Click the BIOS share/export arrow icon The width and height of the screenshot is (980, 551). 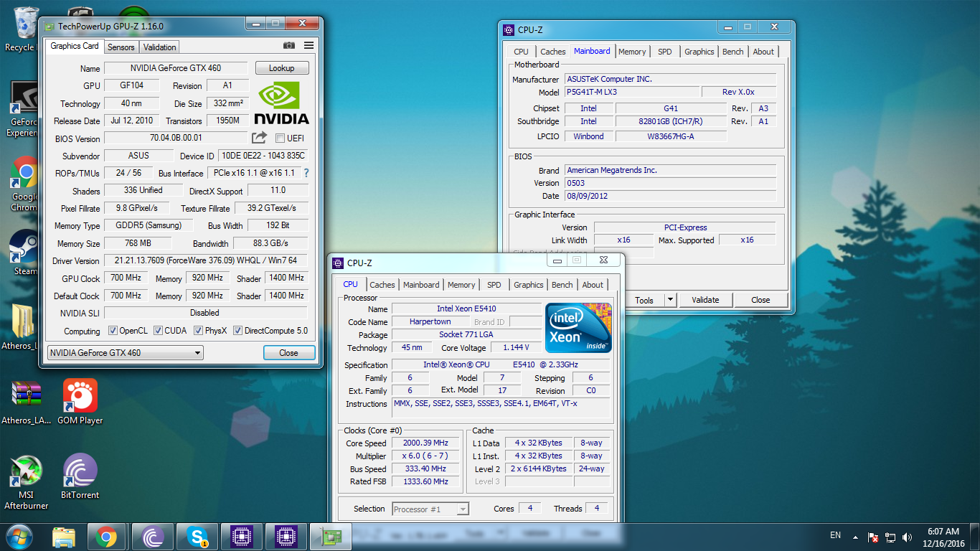coord(259,138)
